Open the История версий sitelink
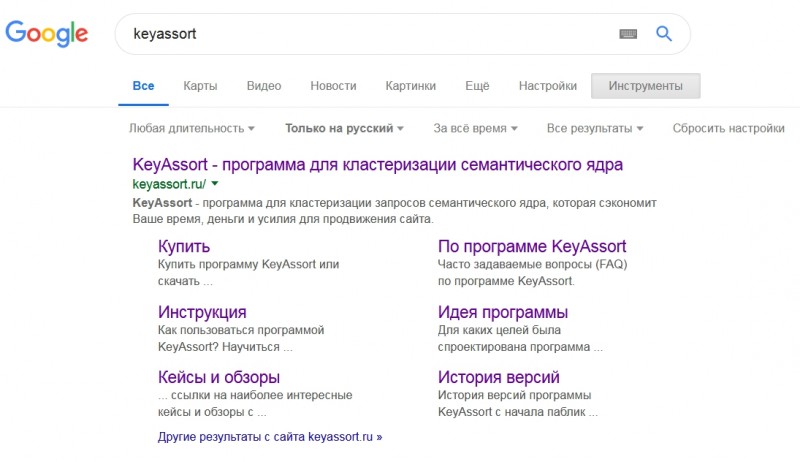 498,377
